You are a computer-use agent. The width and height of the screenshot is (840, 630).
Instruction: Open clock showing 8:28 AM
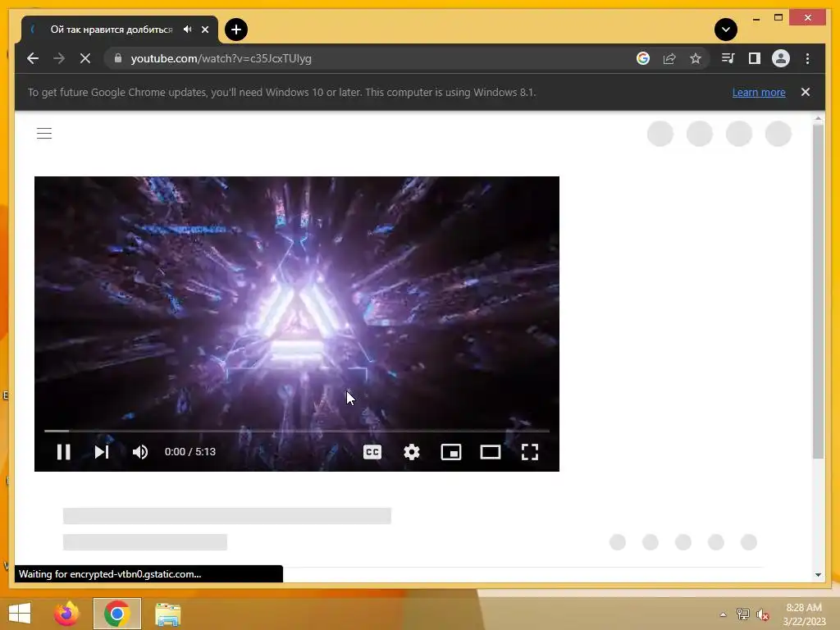pos(804,614)
